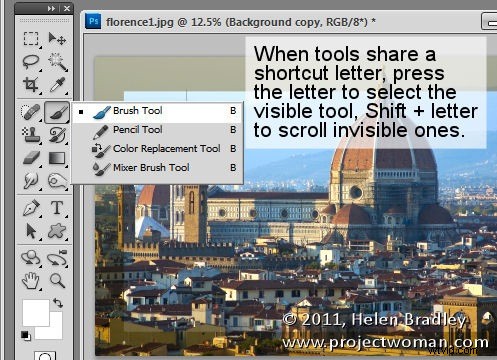This screenshot has width=497, height=360.
Task: Select the Lasso tool
Action: pyautogui.click(x=31, y=62)
